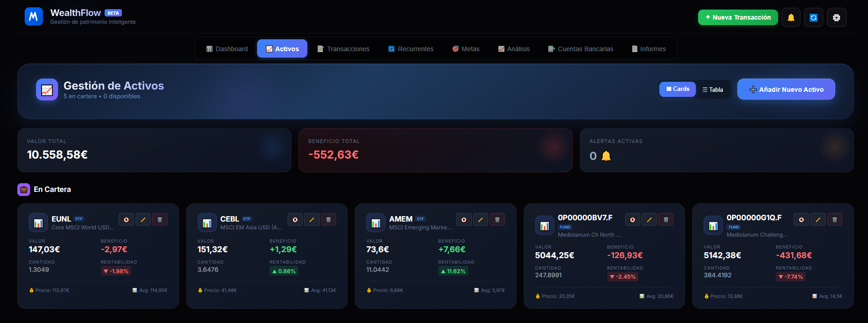Click the FUND tag on Mediolanum Ch North

565,227
